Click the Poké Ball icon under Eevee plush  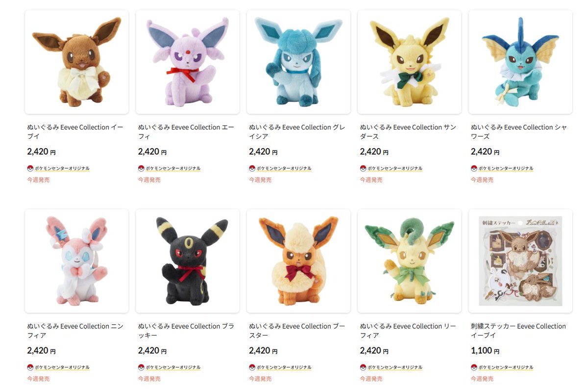(x=30, y=168)
